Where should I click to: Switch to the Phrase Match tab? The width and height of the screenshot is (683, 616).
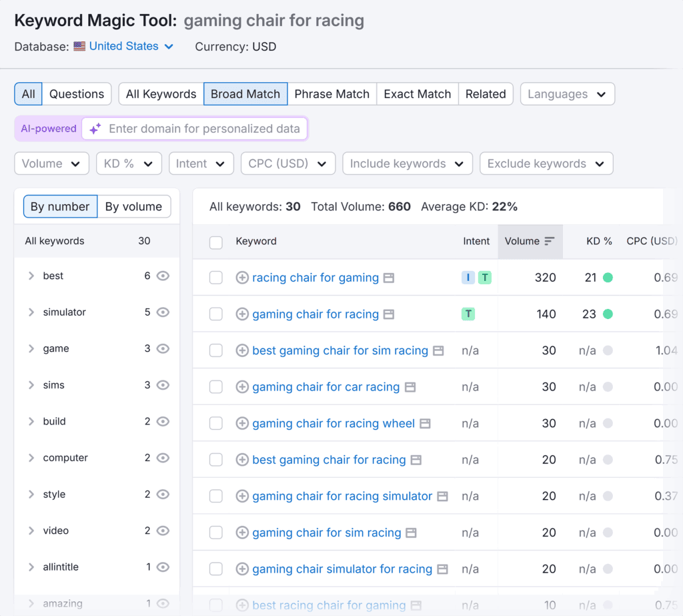pyautogui.click(x=331, y=93)
